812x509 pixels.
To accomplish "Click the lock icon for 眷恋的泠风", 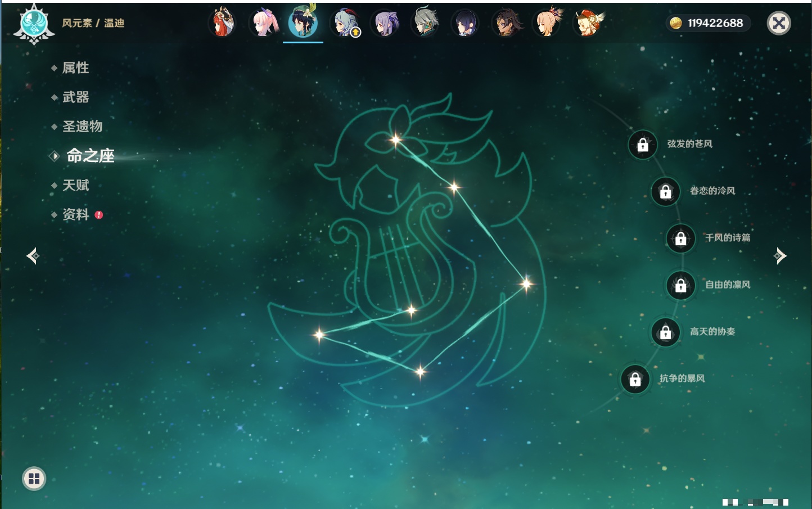I will pos(666,192).
